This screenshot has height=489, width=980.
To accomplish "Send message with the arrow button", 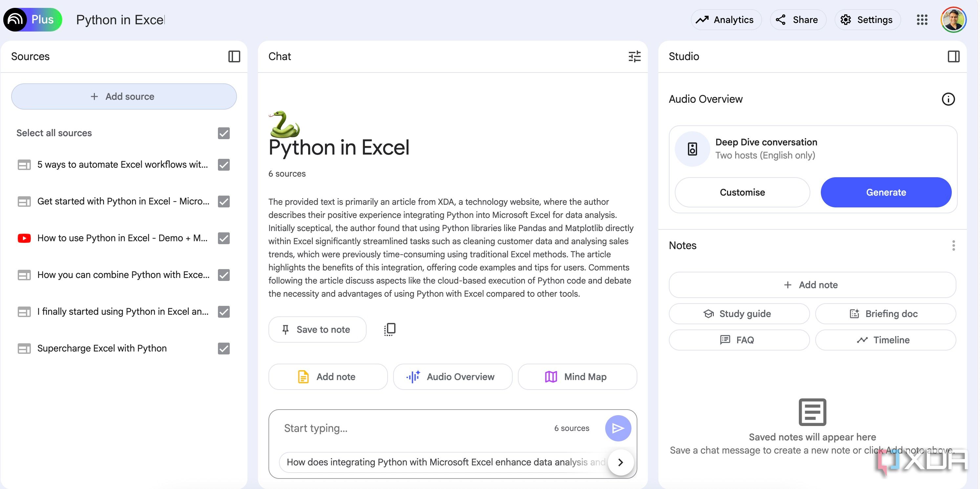I will pos(618,428).
